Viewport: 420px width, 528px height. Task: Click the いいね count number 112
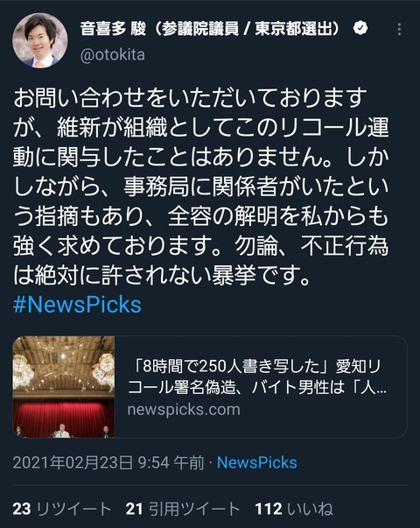[x=269, y=509]
